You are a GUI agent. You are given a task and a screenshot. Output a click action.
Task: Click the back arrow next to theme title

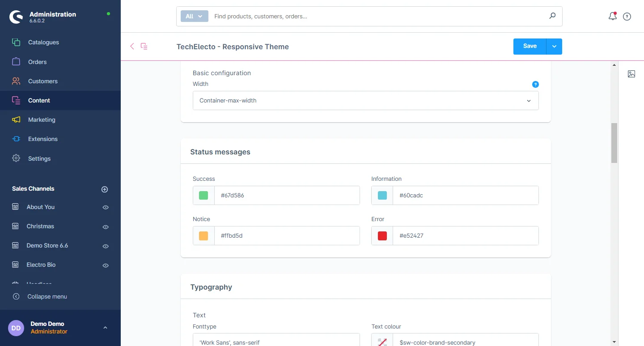click(x=132, y=46)
